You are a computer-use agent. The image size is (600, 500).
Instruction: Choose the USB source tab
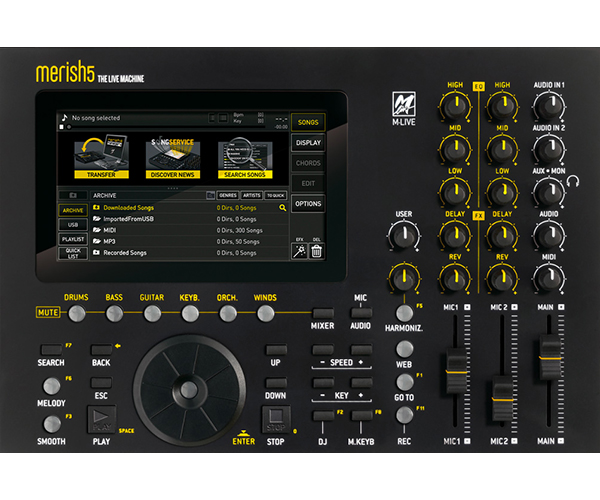[x=73, y=225]
